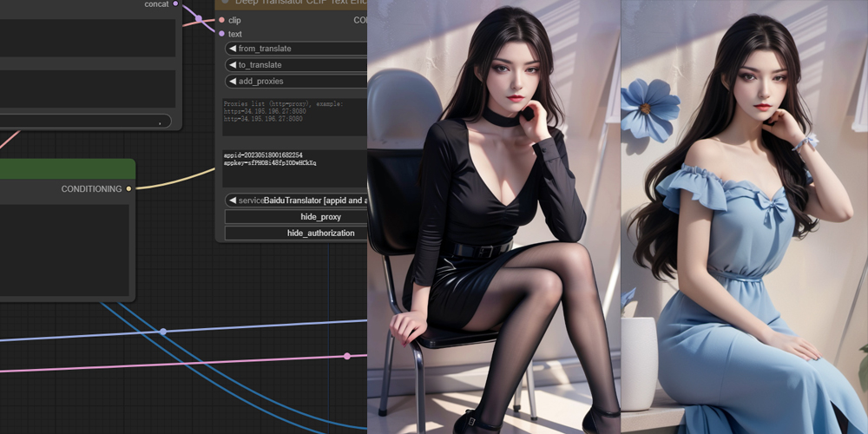Viewport: 868px width, 434px height.
Task: Click the rounded widget at the concat node bottom
Action: (x=85, y=122)
